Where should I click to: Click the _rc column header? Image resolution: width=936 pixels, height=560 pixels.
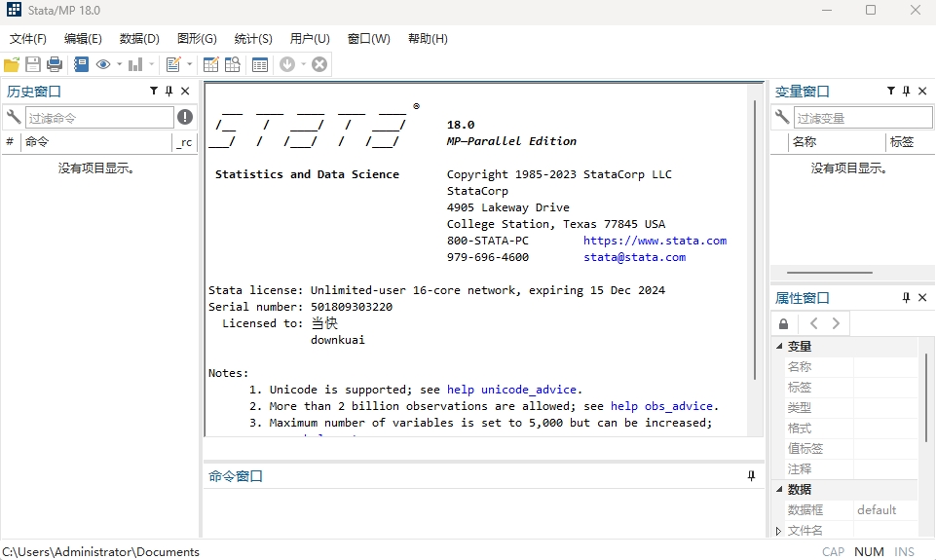[x=184, y=142]
